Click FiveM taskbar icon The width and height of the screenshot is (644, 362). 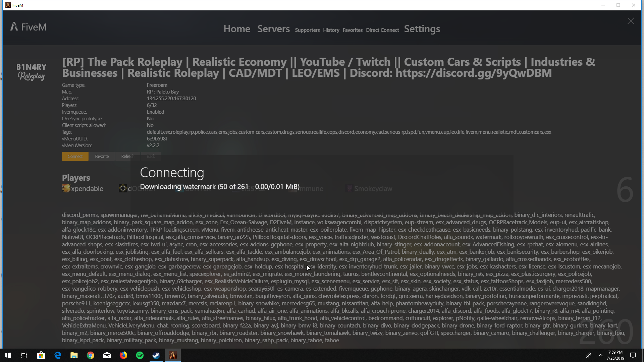coord(173,355)
